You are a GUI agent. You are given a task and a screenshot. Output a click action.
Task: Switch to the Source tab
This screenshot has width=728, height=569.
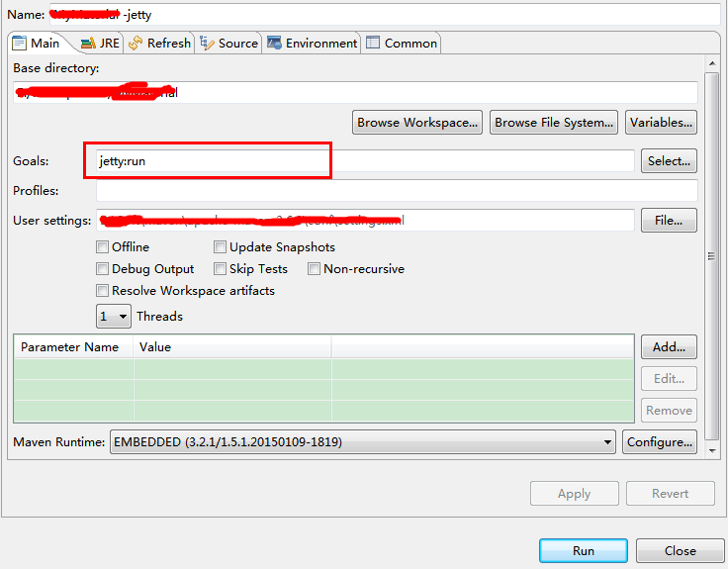pos(228,44)
